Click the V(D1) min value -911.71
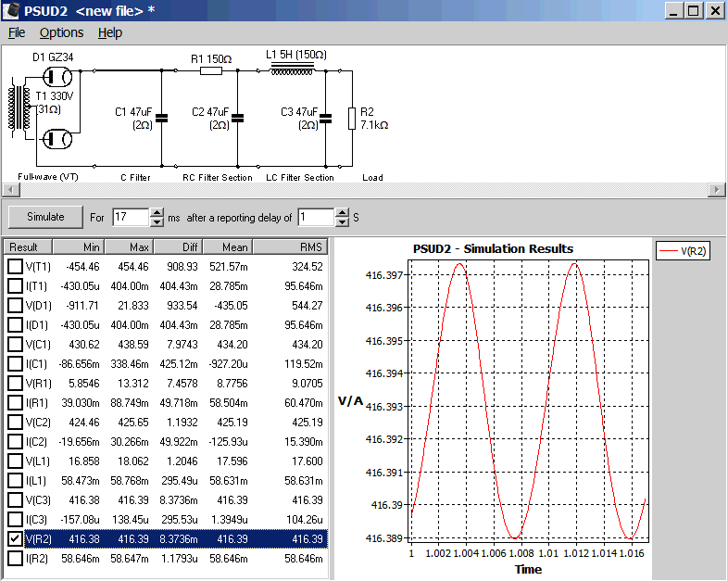This screenshot has width=728, height=581. [x=82, y=306]
